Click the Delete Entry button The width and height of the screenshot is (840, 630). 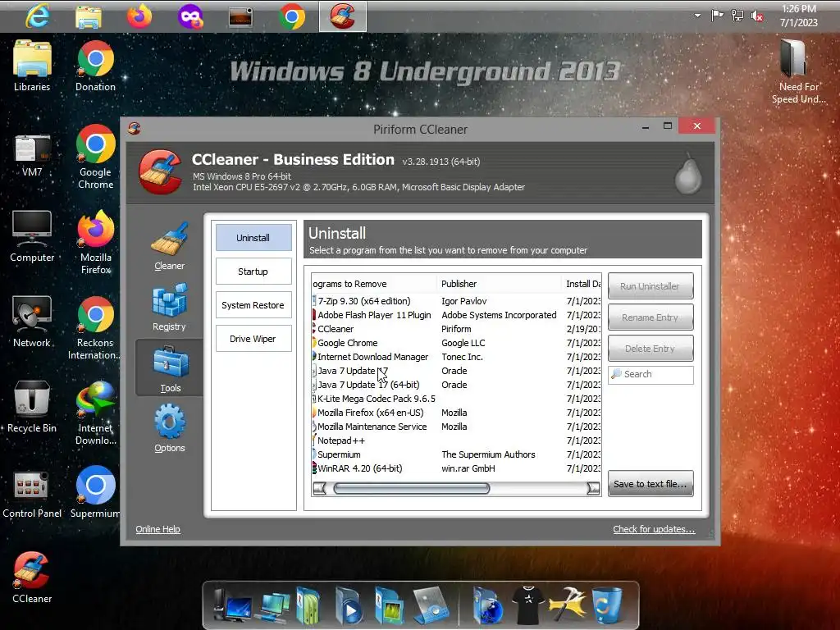651,348
